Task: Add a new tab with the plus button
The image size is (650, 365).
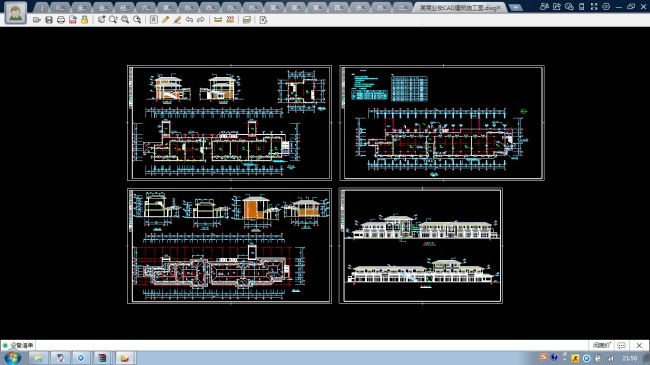Action: [x=515, y=7]
